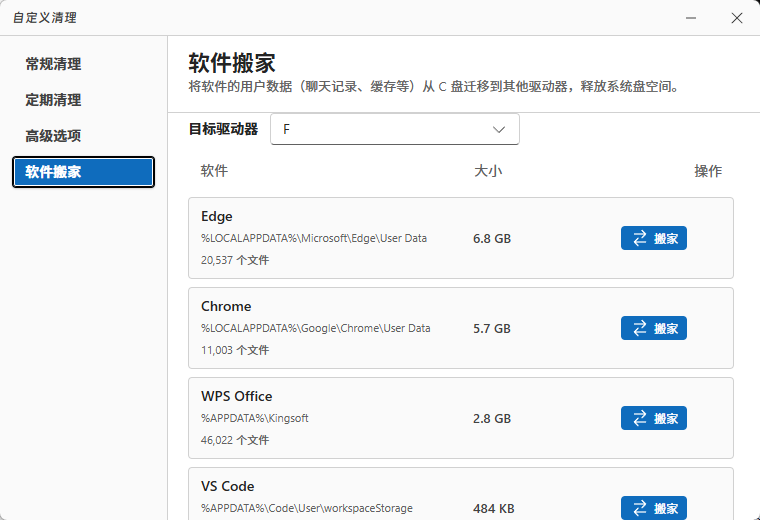Click the Edge software name
760x520 pixels.
tap(217, 216)
